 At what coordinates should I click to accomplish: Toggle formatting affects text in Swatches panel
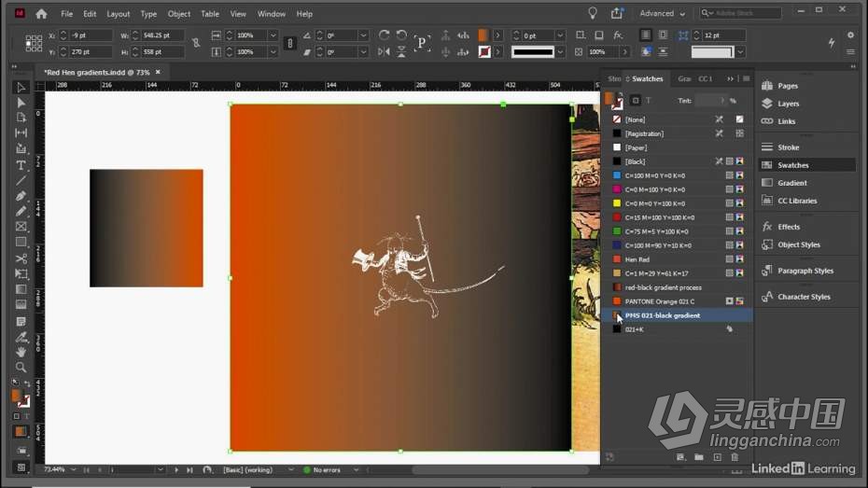pyautogui.click(x=649, y=100)
